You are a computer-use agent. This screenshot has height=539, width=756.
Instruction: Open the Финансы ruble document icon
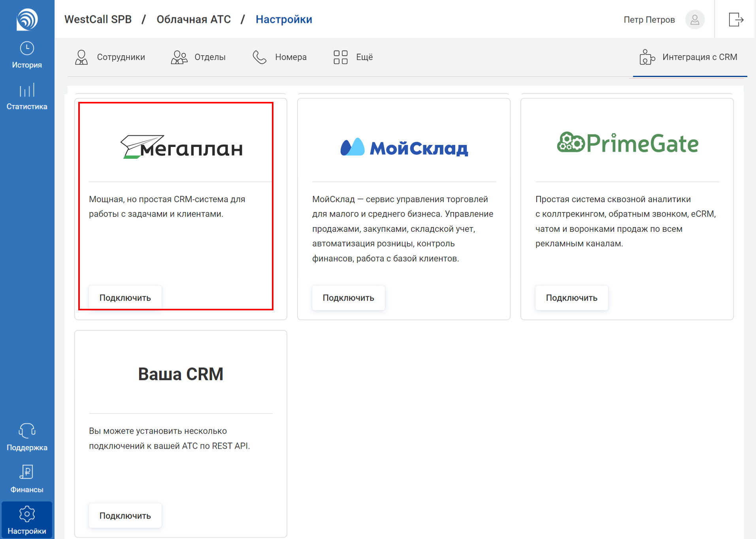(x=27, y=472)
